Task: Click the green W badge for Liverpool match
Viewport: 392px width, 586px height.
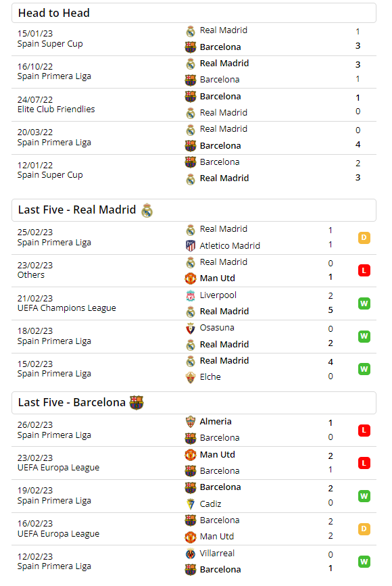Action: [364, 303]
